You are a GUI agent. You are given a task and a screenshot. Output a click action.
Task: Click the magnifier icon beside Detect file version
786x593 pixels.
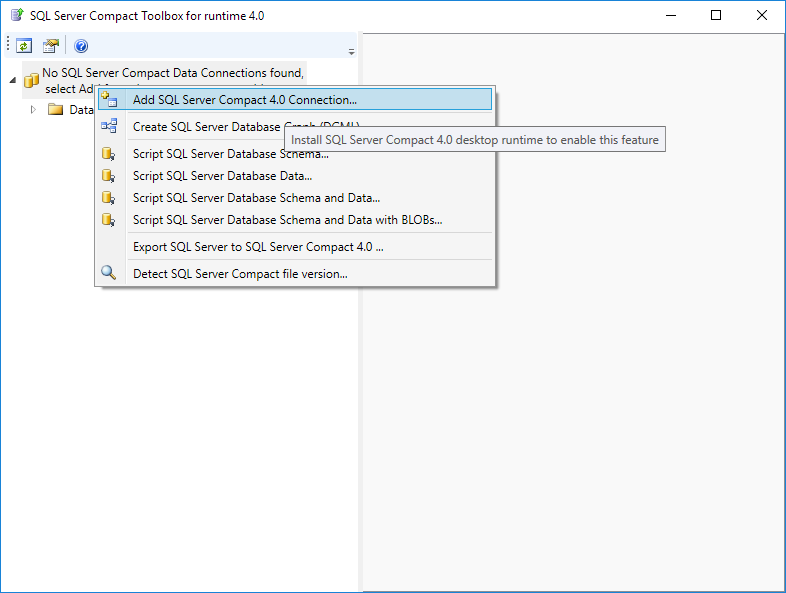(x=109, y=273)
